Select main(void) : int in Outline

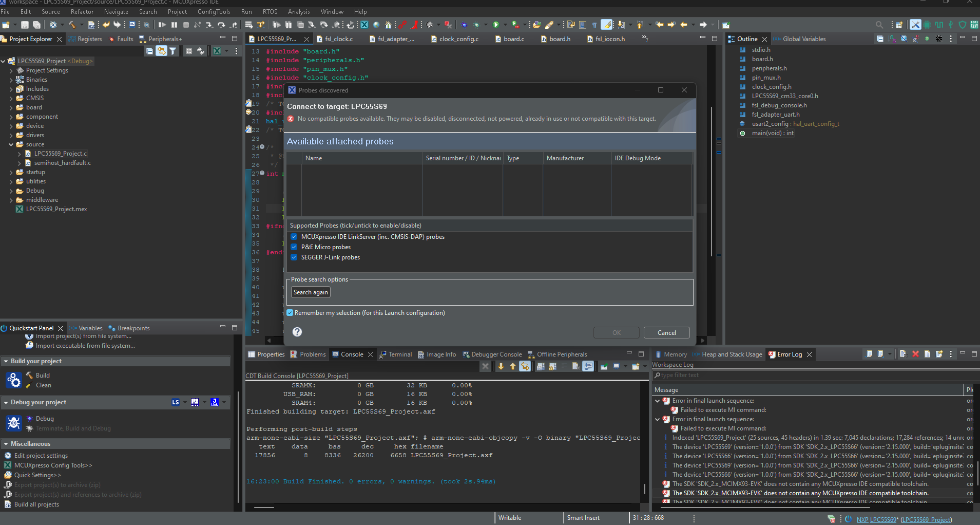tap(773, 133)
